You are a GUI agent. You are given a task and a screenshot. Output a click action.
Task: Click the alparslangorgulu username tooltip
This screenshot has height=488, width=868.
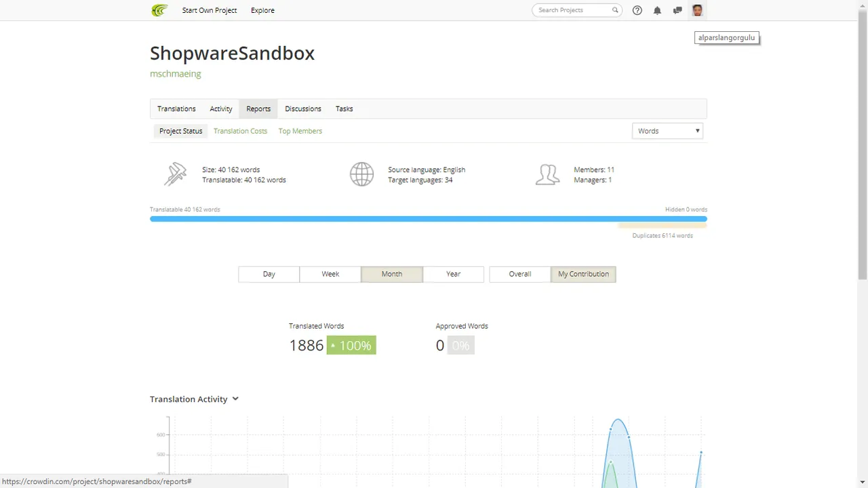point(726,38)
